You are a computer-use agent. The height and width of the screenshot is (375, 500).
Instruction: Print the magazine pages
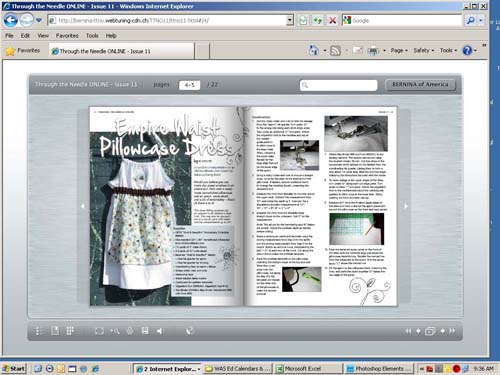pyautogui.click(x=130, y=331)
